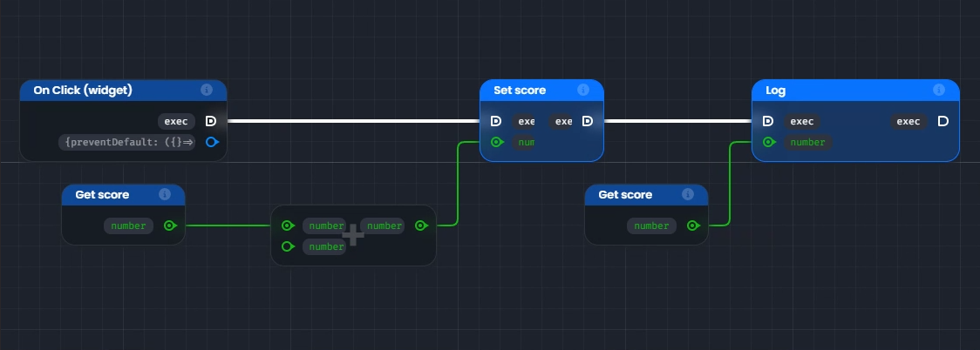980x350 pixels.
Task: Open info icon on Get score node feeding the add node
Action: [165, 194]
